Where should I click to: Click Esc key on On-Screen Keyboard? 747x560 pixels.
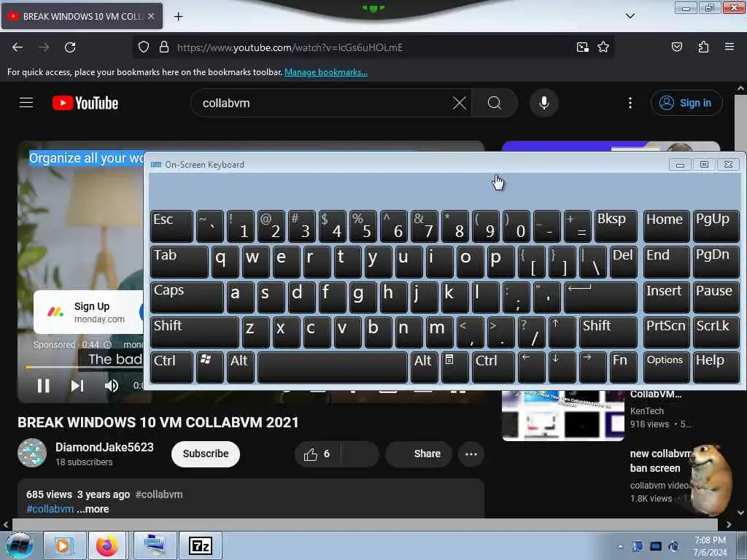(171, 226)
